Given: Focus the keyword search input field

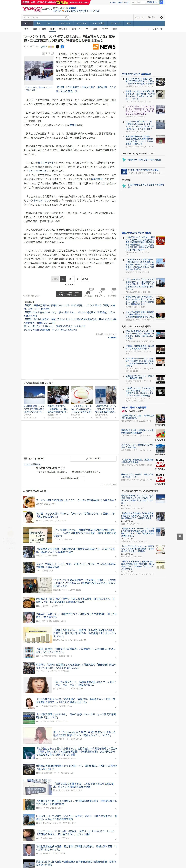Looking at the screenshot, I should click(x=44, y=17).
